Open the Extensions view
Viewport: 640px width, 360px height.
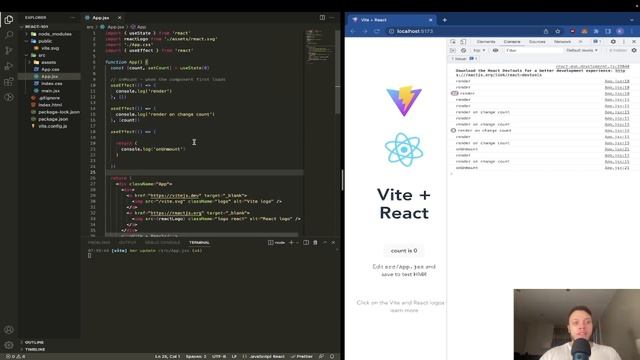tap(9, 82)
